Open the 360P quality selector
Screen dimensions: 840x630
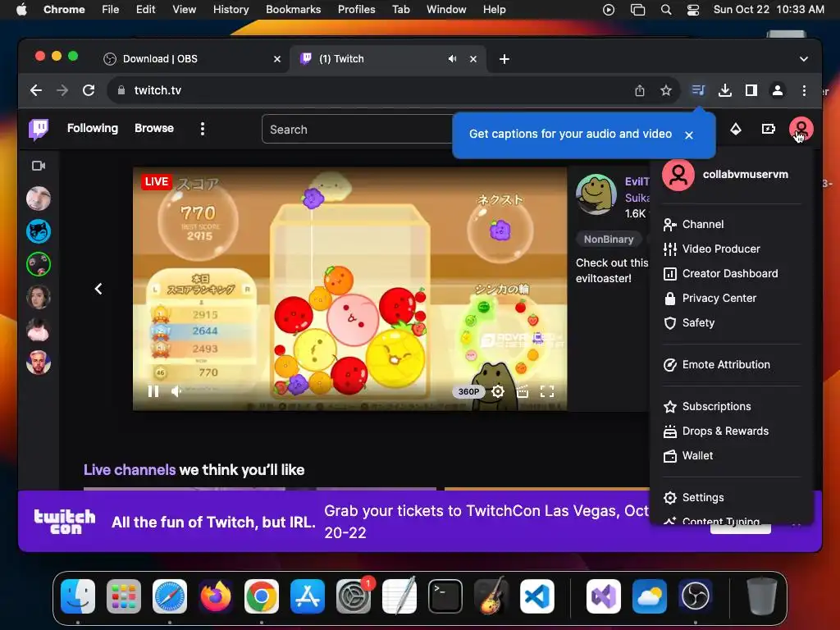click(468, 391)
